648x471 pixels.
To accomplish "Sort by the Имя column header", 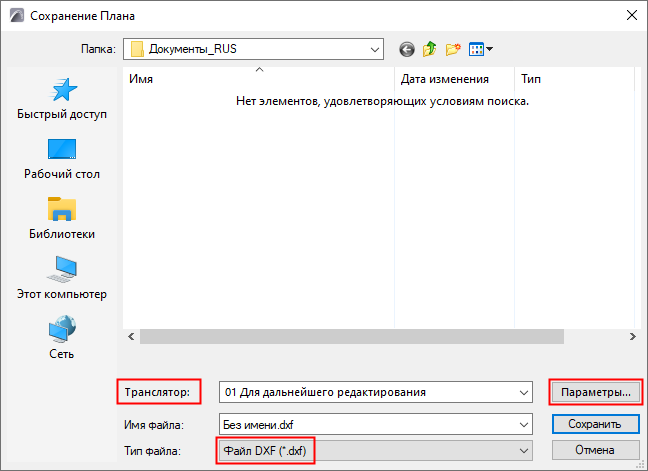I will (x=259, y=78).
